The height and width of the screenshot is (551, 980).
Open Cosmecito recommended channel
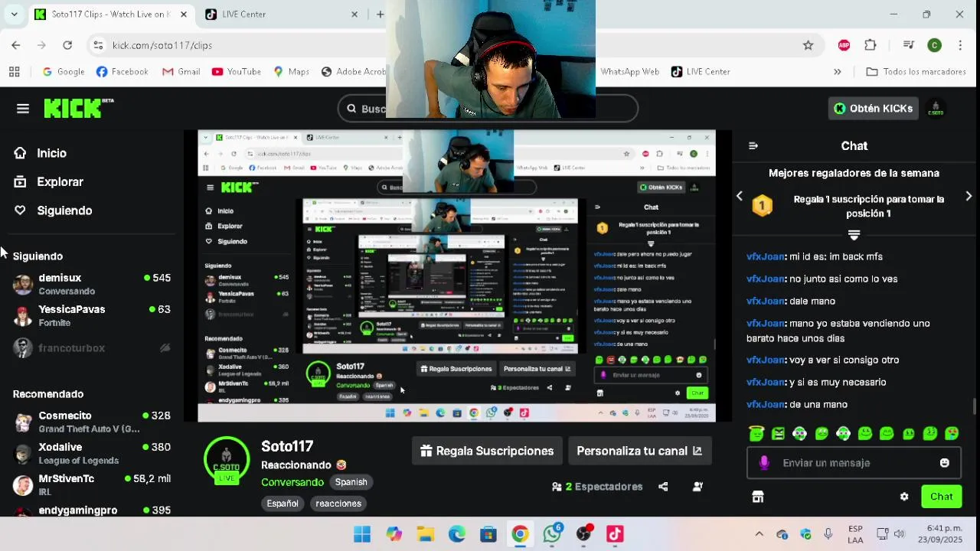[92, 422]
